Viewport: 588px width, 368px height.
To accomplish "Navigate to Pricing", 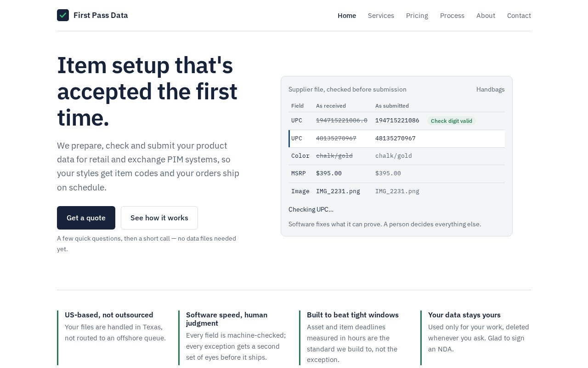I will [x=417, y=16].
